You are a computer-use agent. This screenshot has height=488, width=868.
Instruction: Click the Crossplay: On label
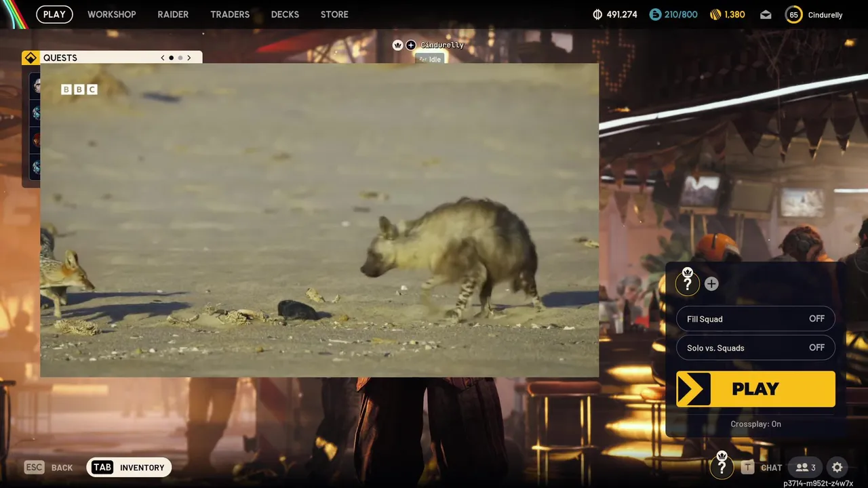(755, 424)
